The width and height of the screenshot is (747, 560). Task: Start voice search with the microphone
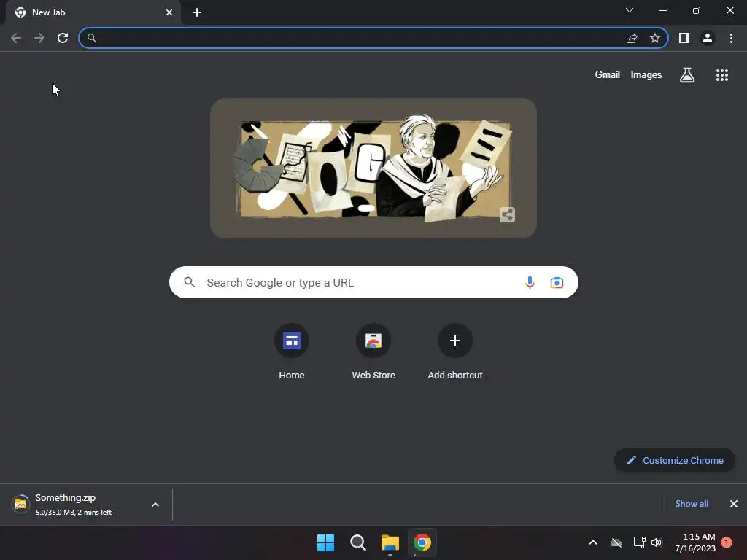click(530, 282)
